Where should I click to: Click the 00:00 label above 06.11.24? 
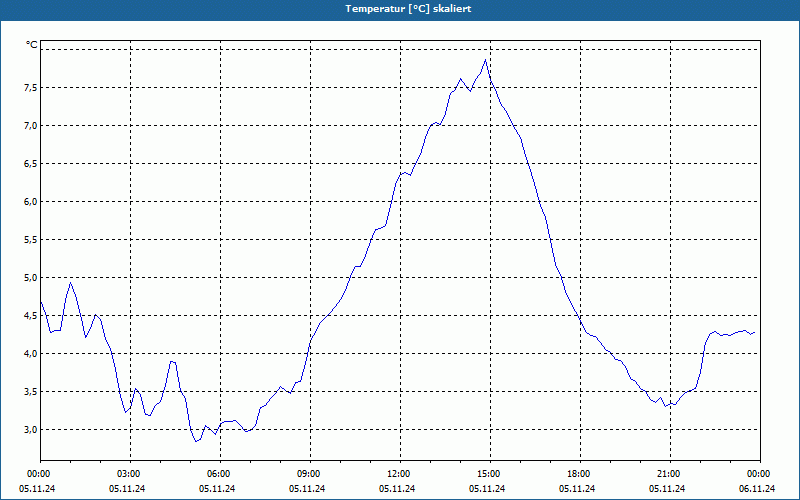tap(760, 474)
